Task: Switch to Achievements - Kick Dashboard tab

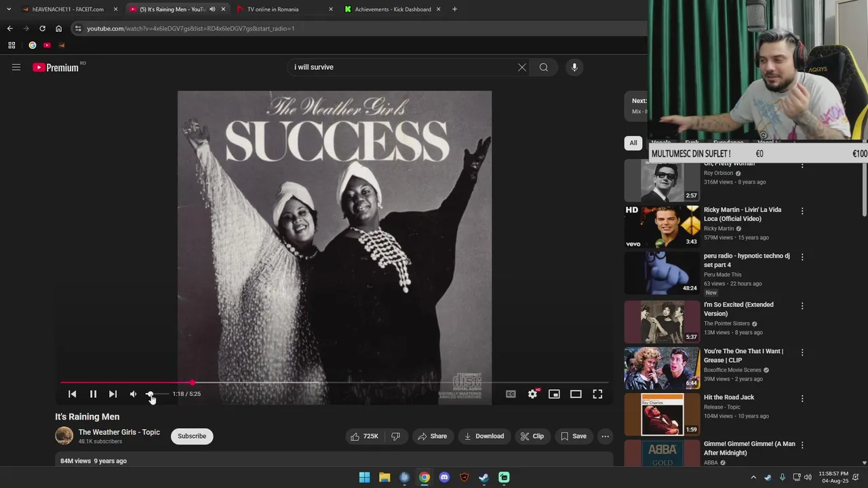Action: coord(393,9)
